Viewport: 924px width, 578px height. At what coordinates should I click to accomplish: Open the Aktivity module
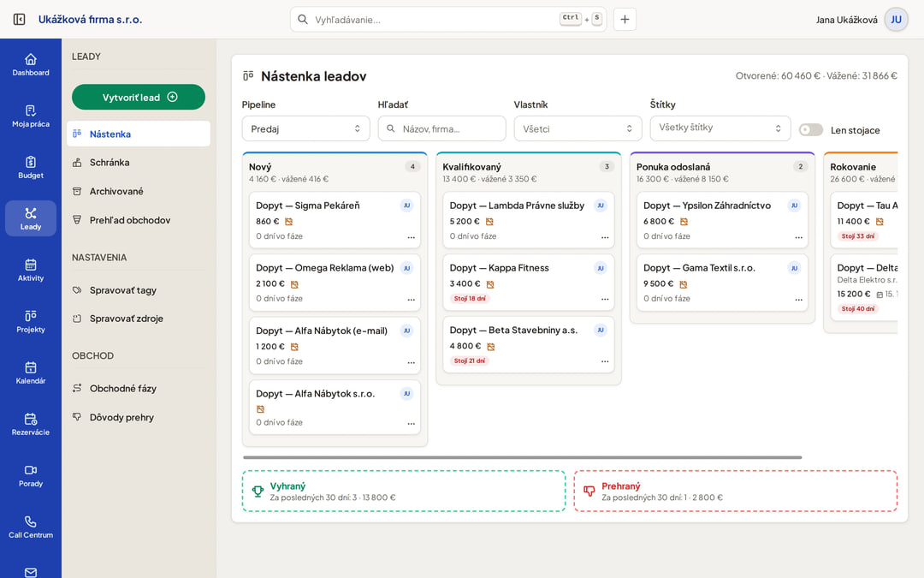point(31,270)
